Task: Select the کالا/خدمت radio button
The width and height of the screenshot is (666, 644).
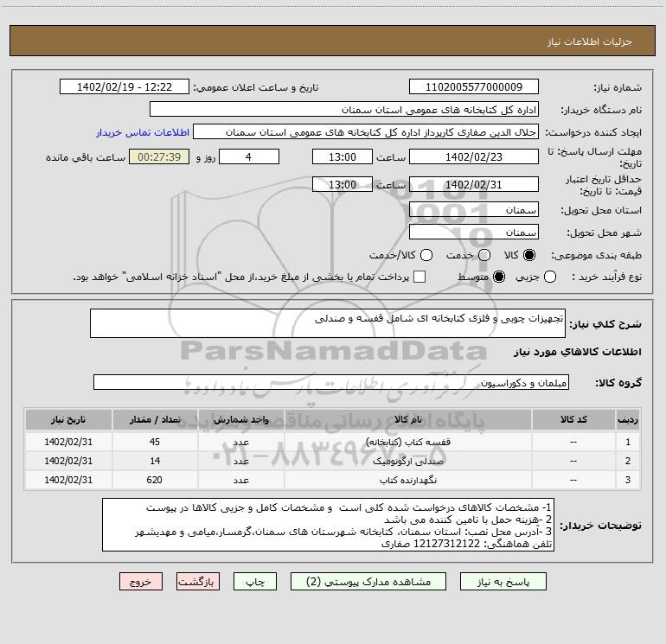Action: click(x=426, y=255)
